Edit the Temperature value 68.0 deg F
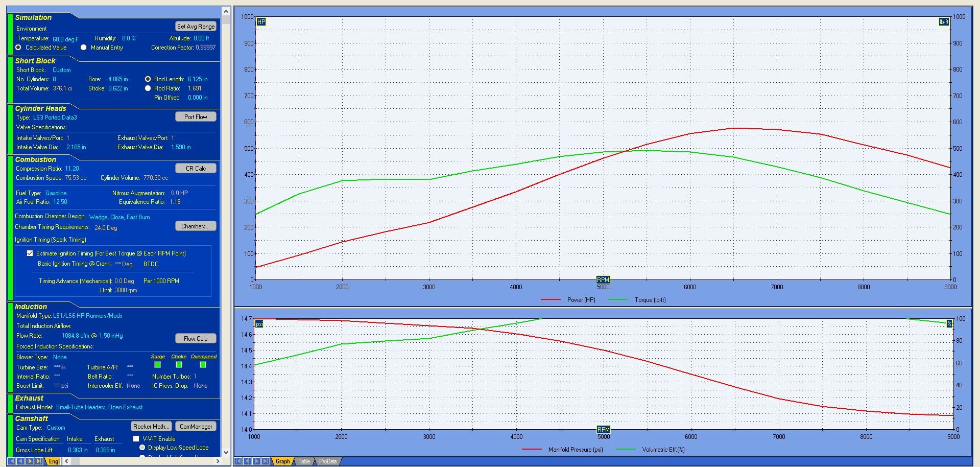Viewport: 980px width, 467px height. point(66,39)
